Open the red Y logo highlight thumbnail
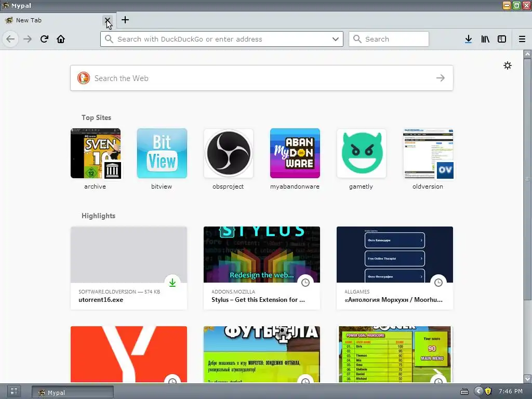This screenshot has width=532, height=399. coord(129,354)
